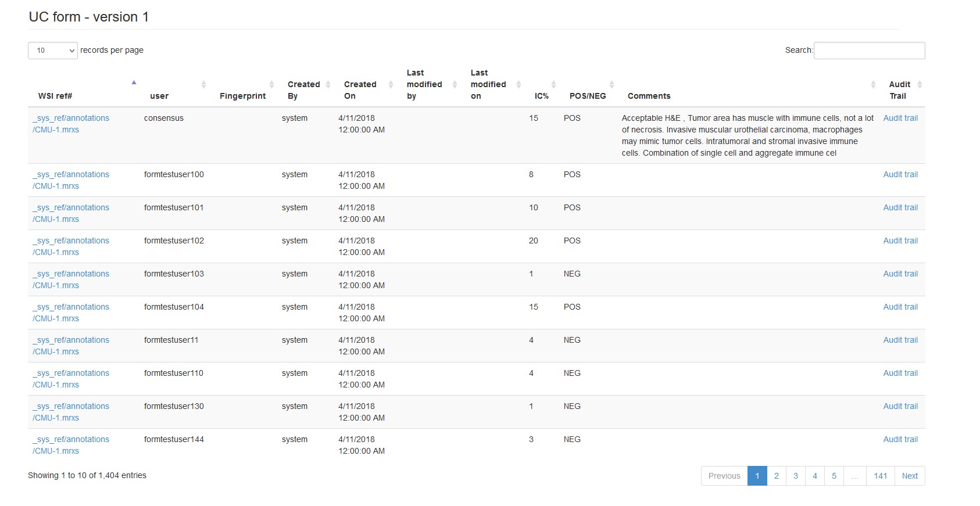Jump to last page 141
Image resolution: width=980 pixels, height=506 pixels.
880,476
